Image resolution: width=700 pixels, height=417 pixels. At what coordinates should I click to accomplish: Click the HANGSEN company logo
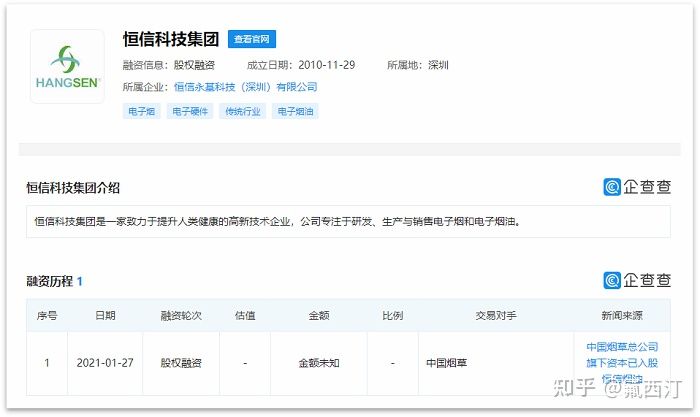pyautogui.click(x=67, y=67)
